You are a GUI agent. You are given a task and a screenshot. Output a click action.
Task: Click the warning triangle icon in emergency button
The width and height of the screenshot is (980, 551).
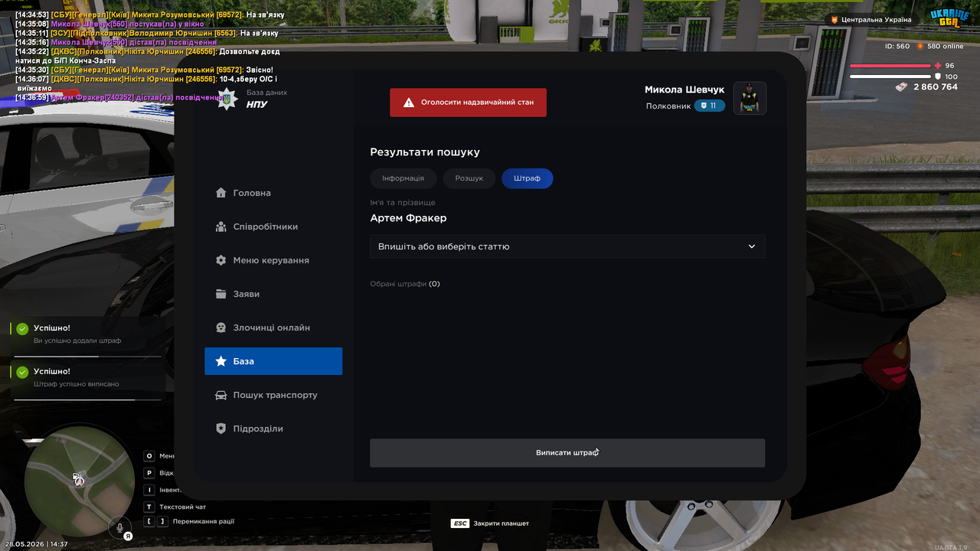pos(409,103)
